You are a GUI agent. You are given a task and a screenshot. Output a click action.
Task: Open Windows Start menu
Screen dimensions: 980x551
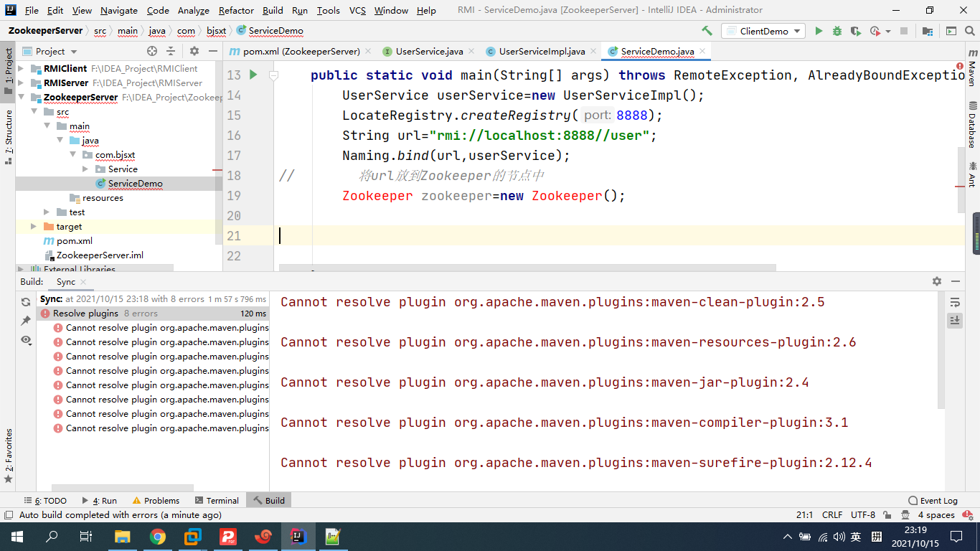click(x=17, y=537)
